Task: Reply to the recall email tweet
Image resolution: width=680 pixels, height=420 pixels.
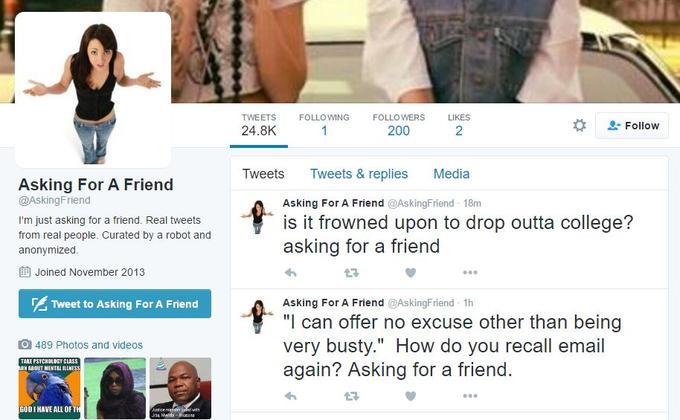Action: [291, 396]
